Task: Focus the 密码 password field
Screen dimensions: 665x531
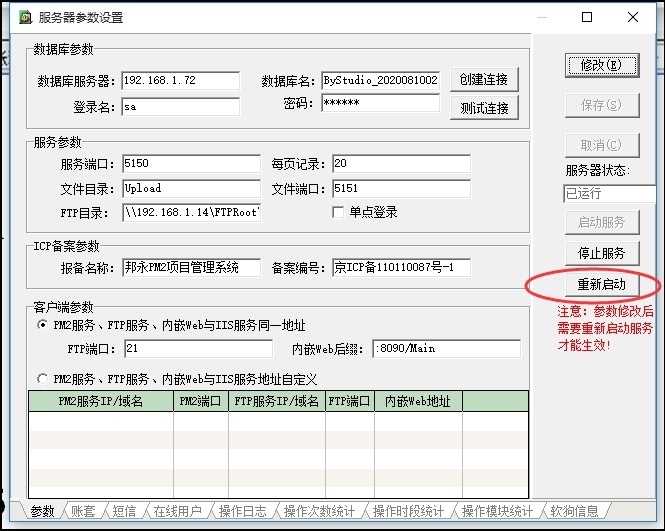Action: 380,104
